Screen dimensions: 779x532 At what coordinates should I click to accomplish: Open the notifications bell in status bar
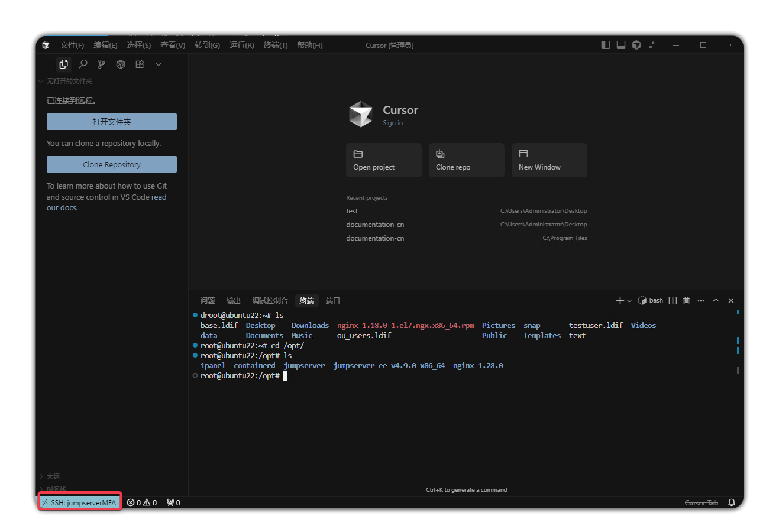tap(732, 502)
